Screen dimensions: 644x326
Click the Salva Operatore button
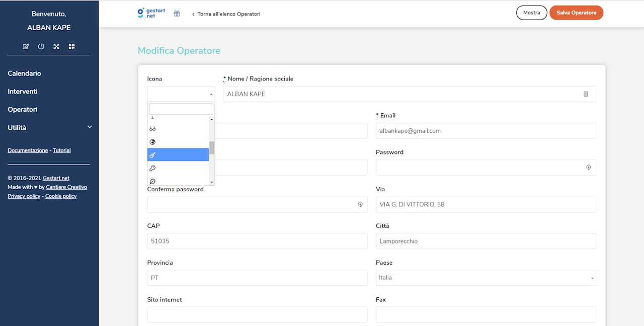point(576,13)
